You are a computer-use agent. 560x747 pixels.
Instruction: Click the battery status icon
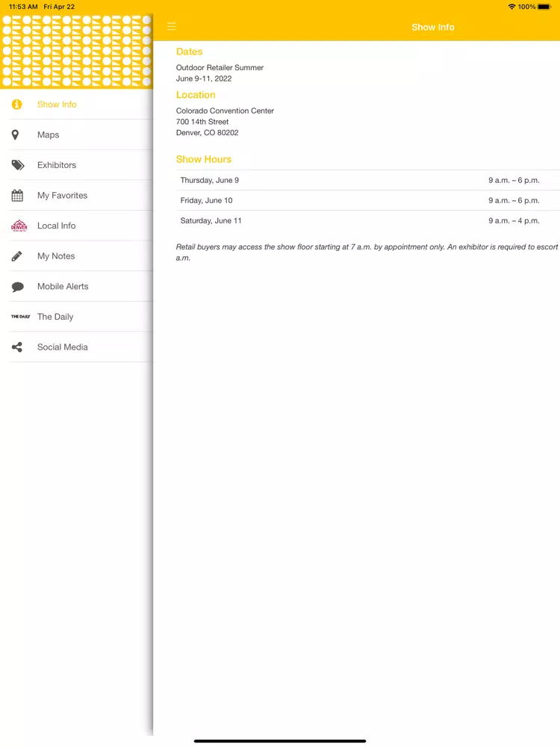click(544, 7)
